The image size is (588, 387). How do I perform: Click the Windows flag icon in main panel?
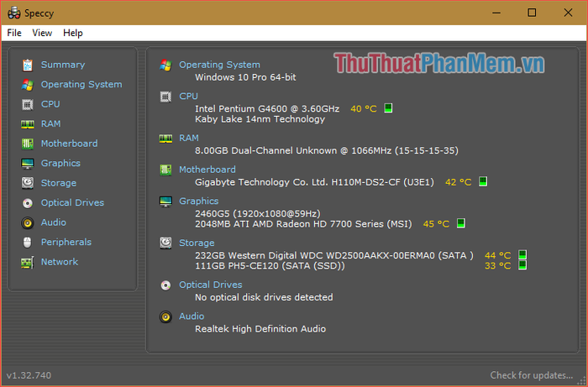165,65
